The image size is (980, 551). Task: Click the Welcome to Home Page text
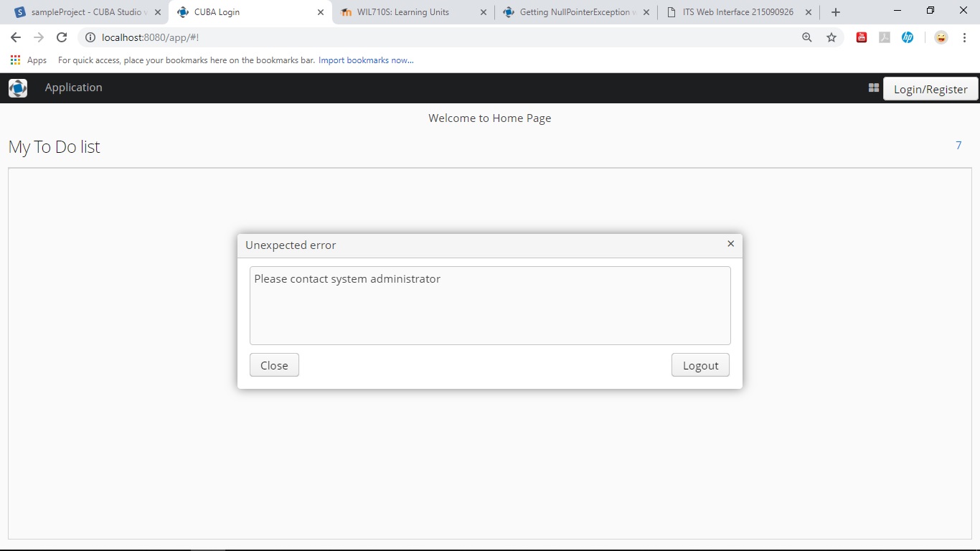(490, 118)
